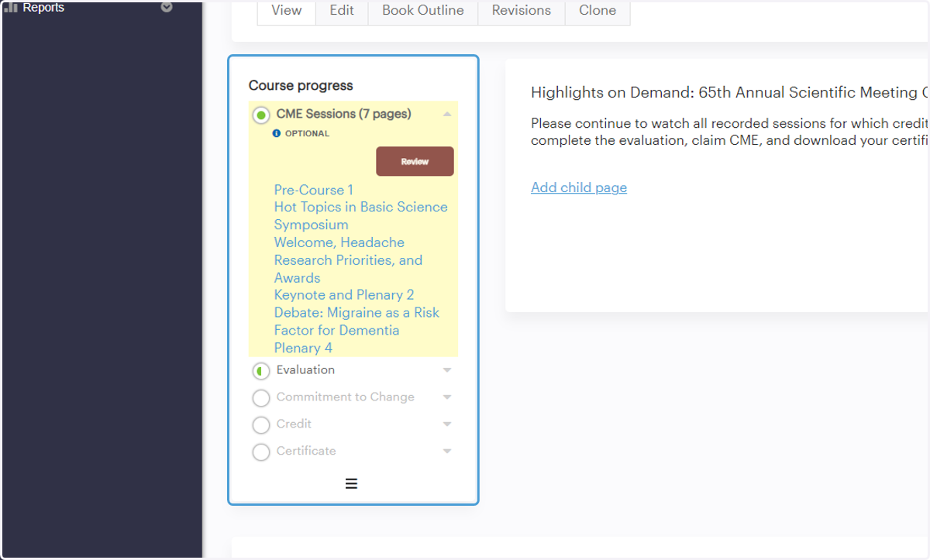Image resolution: width=930 pixels, height=560 pixels.
Task: Click Commitment to Change status circle
Action: tap(261, 398)
